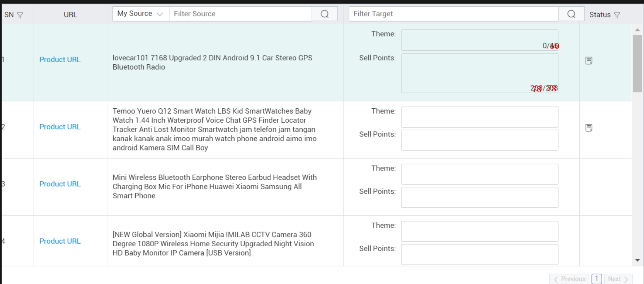Open Product URL link for lovecar101 stereo
The height and width of the screenshot is (284, 644).
click(60, 60)
